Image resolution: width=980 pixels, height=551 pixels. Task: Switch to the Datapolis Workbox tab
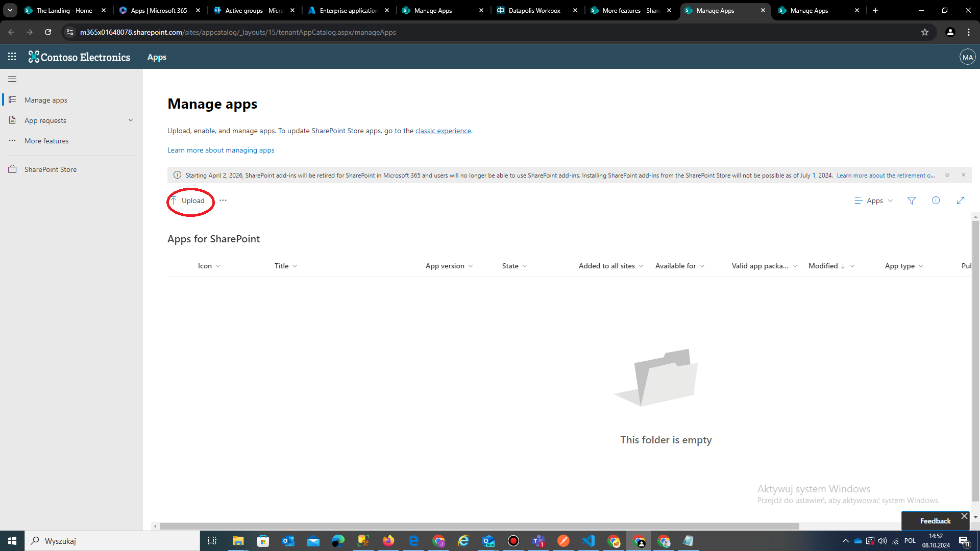tap(534, 10)
